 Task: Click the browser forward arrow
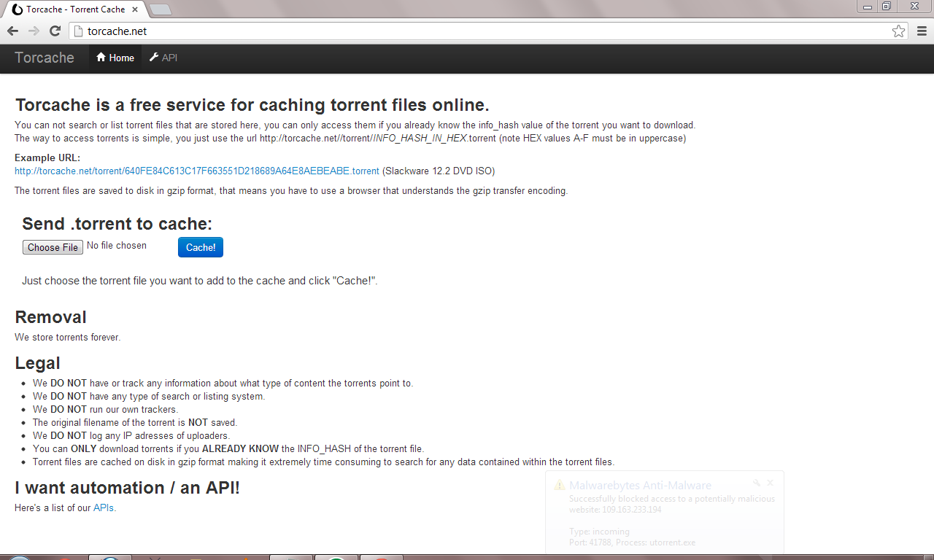click(34, 31)
